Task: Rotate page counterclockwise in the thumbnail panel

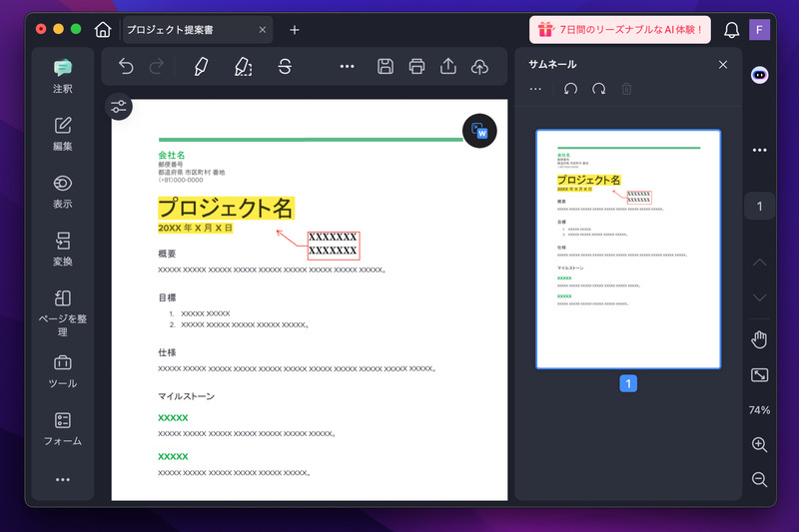Action: pos(570,89)
